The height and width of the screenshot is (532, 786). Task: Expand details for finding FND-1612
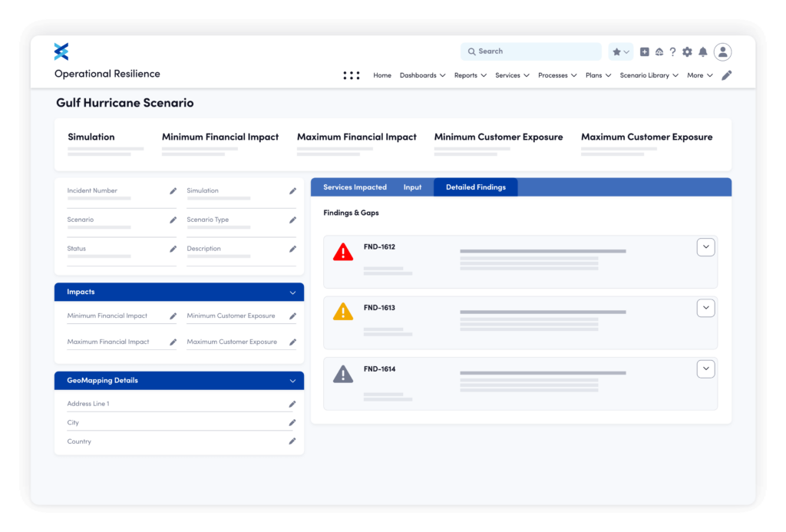click(x=705, y=246)
